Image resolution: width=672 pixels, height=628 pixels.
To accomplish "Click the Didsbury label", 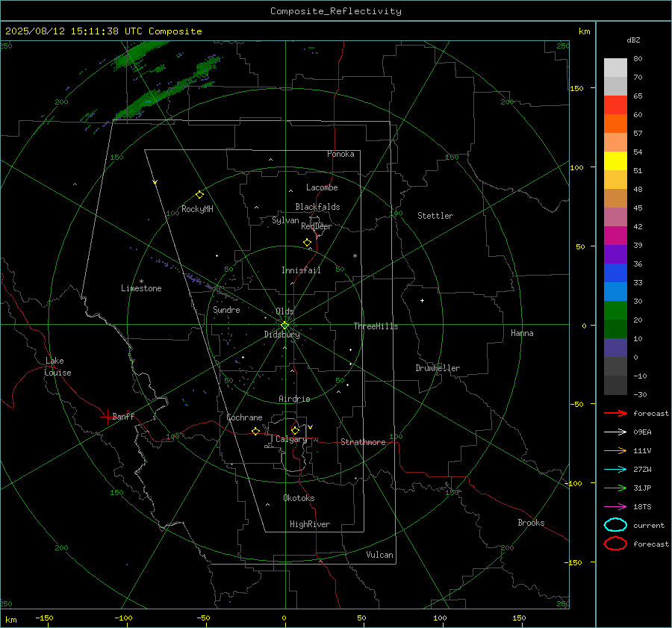I will pyautogui.click(x=281, y=335).
